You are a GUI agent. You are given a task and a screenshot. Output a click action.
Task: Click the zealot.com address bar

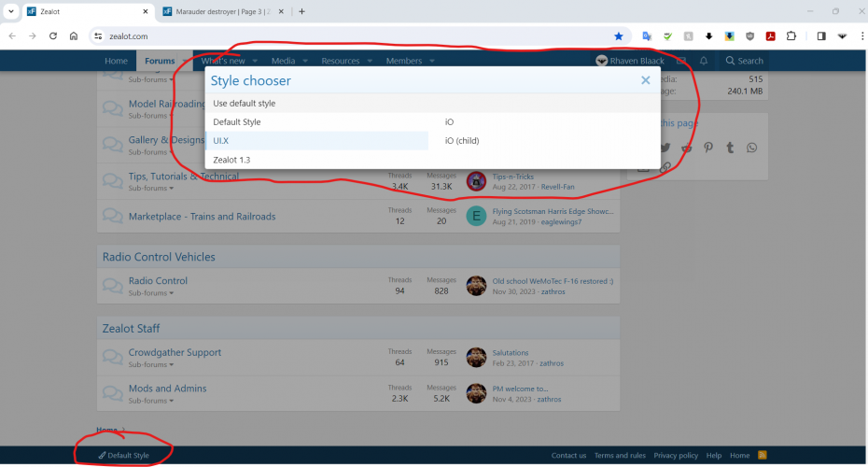(x=360, y=36)
